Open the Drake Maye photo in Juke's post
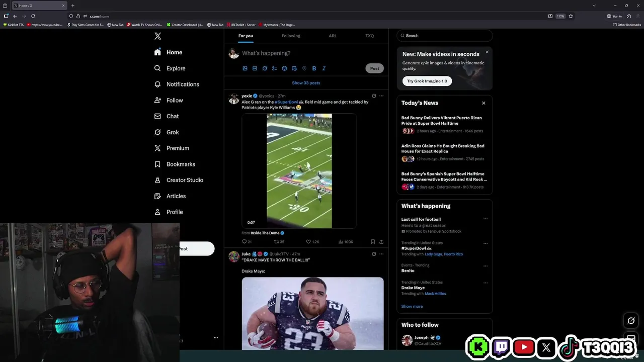Viewport: 644px width, 362px height. (x=312, y=313)
